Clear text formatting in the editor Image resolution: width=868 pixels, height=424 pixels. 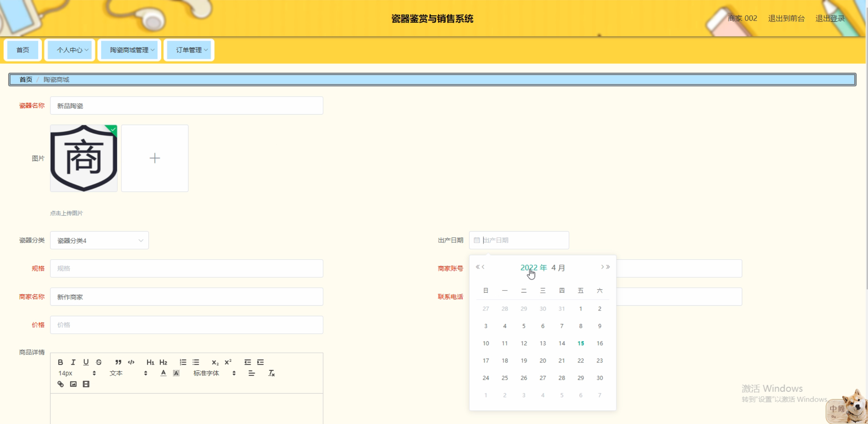[x=271, y=373]
